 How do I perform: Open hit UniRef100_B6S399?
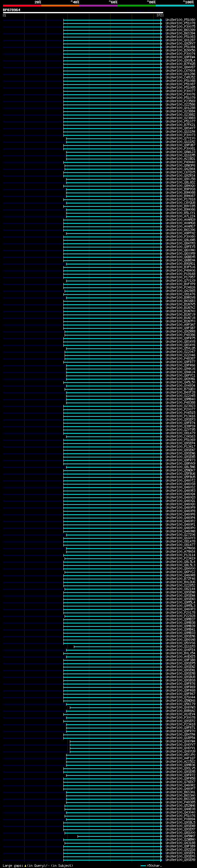coord(180,30)
